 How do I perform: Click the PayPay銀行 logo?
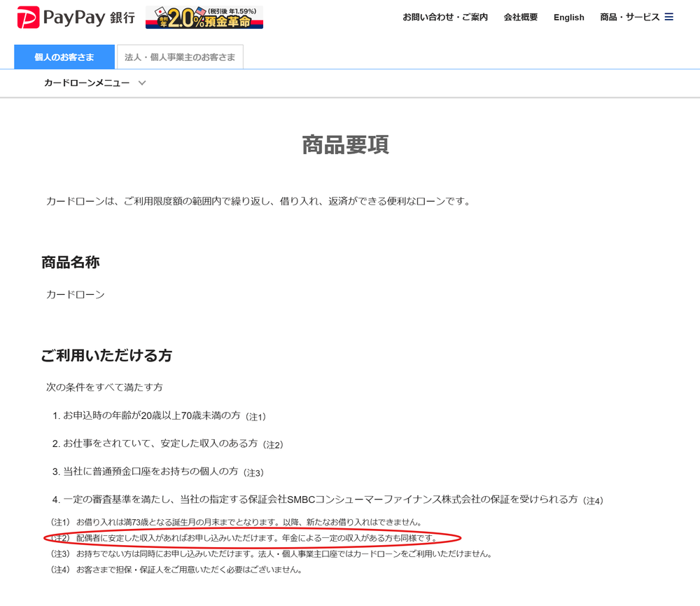pyautogui.click(x=76, y=18)
